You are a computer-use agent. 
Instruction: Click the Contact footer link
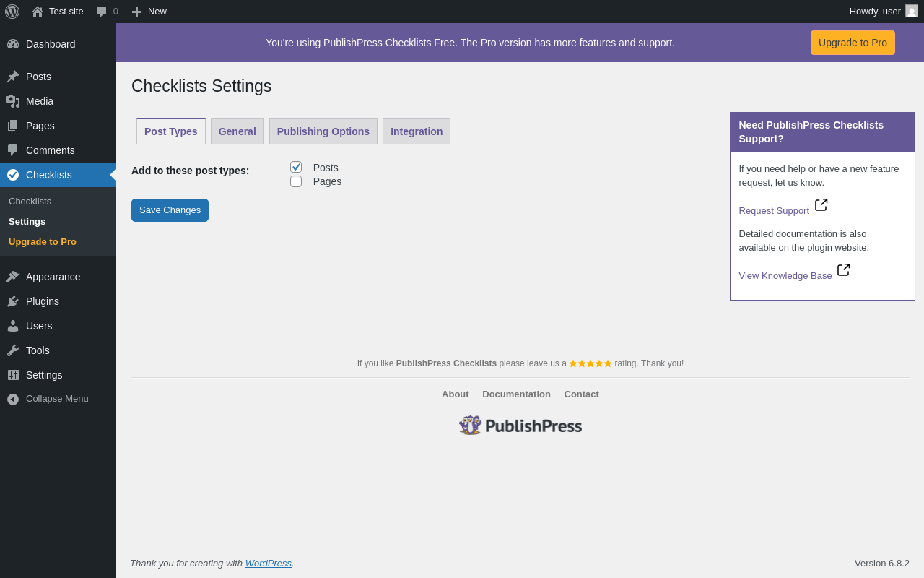click(582, 394)
